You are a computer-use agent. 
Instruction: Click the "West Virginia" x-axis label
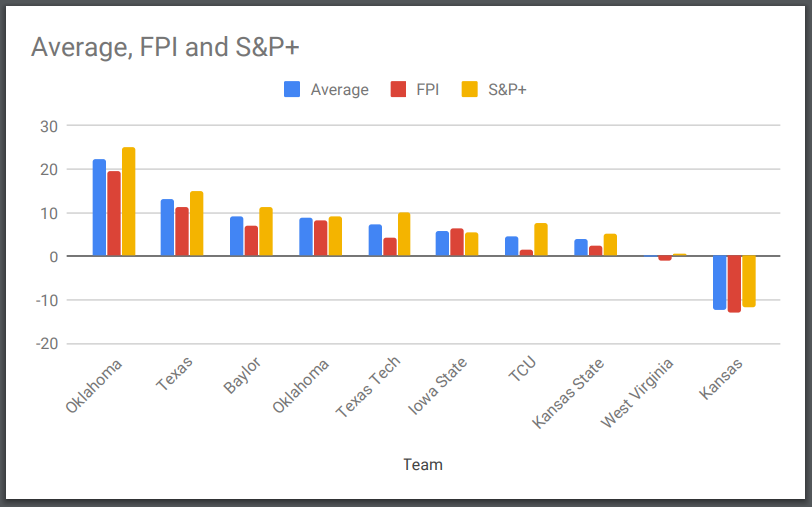coord(639,393)
